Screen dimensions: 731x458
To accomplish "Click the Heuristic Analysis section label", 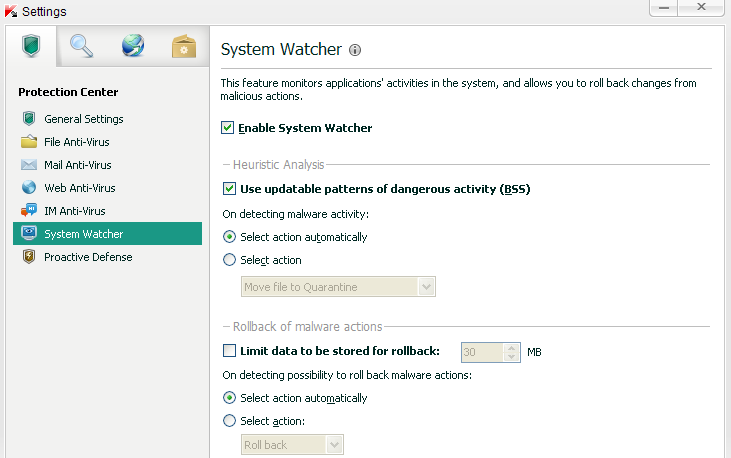I will pos(278,165).
